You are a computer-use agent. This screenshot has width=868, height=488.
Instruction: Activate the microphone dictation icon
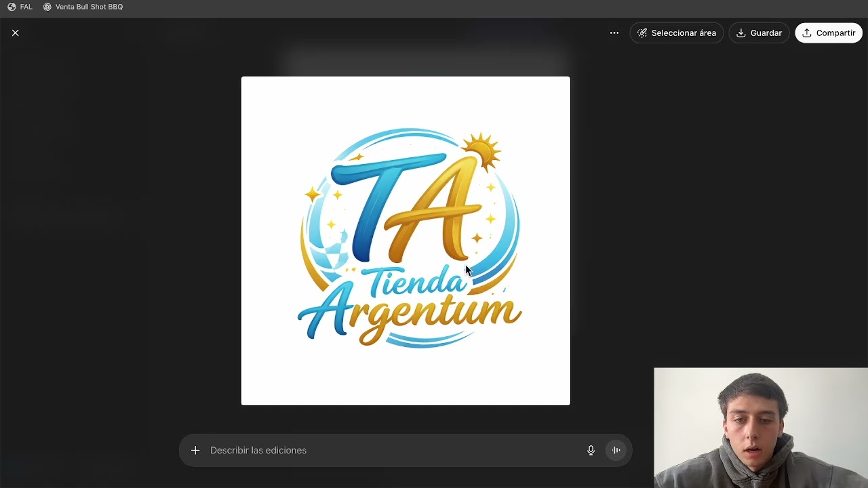[x=591, y=450]
